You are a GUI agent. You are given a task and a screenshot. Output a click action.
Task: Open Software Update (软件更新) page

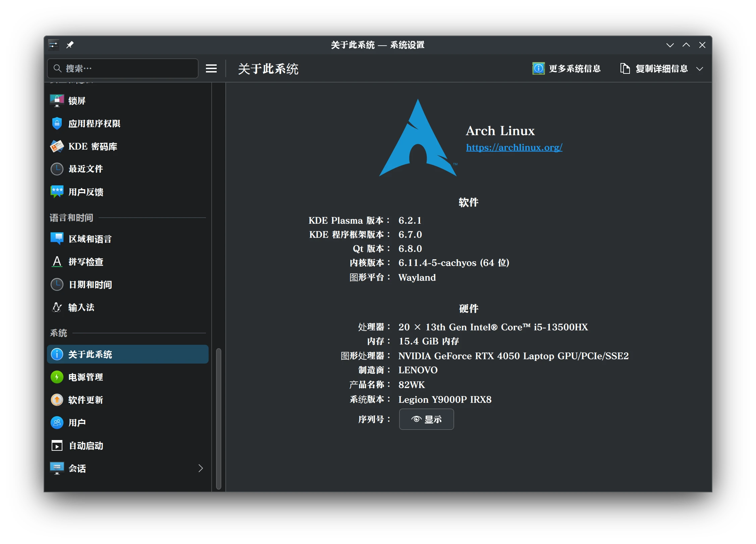point(86,400)
